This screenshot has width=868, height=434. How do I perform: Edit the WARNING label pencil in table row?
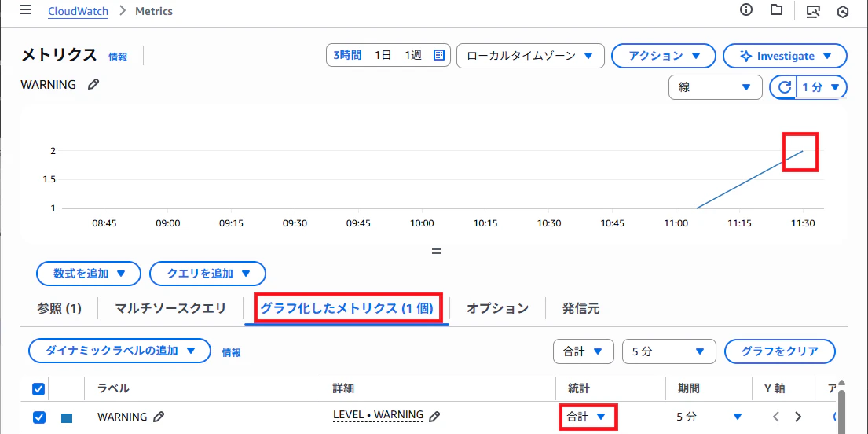(x=159, y=416)
